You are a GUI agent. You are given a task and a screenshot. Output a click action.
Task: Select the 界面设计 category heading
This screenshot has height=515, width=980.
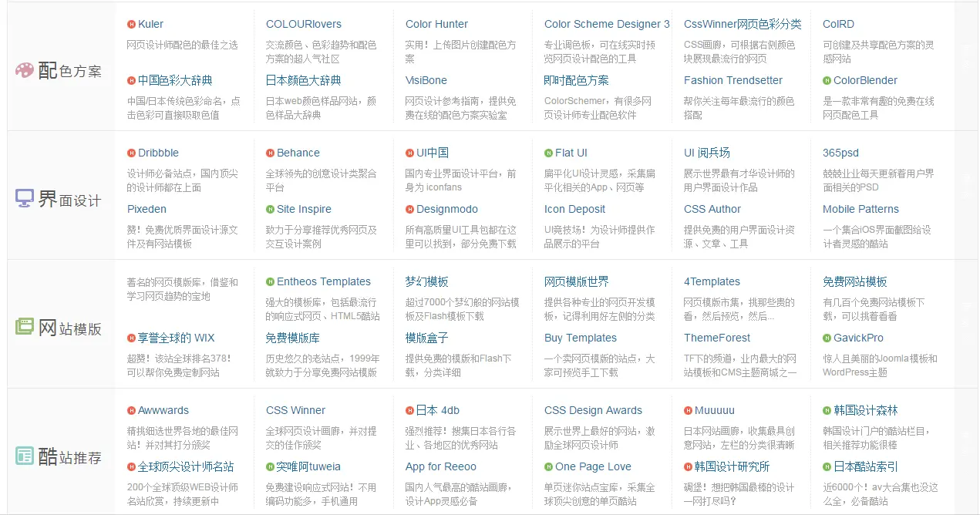pos(70,200)
